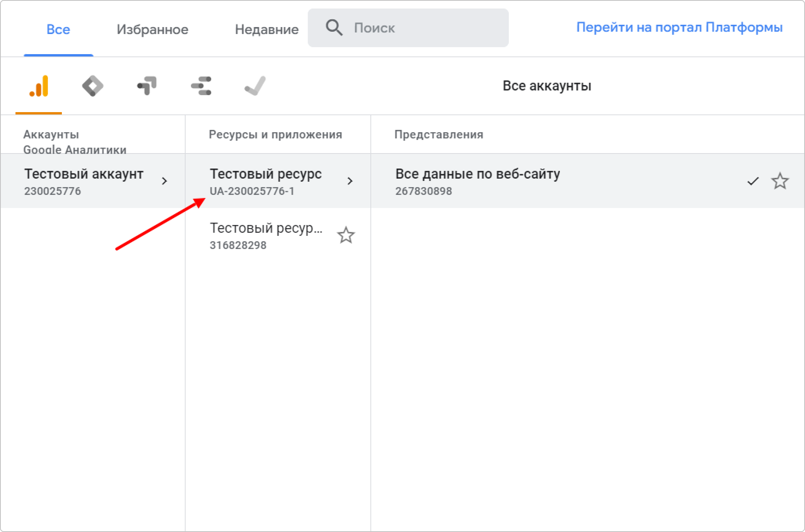Image resolution: width=805 pixels, height=532 pixels.
Task: Click the Surveys checkmark product icon
Action: pyautogui.click(x=255, y=86)
